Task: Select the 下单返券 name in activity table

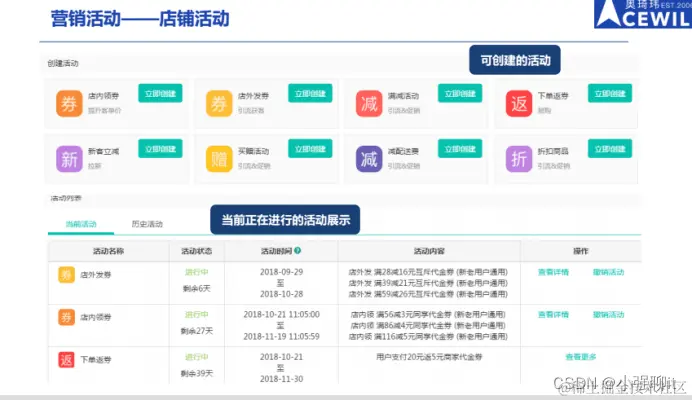Action: [x=96, y=360]
